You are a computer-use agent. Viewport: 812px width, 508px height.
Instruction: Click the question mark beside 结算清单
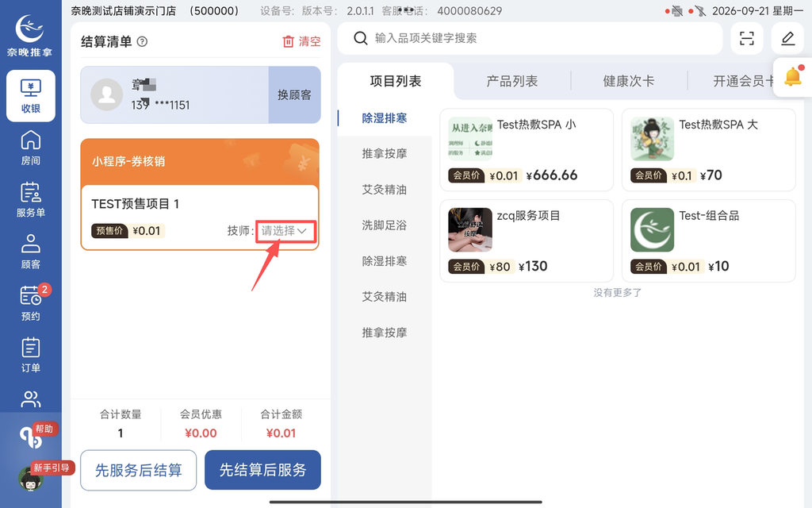[142, 42]
